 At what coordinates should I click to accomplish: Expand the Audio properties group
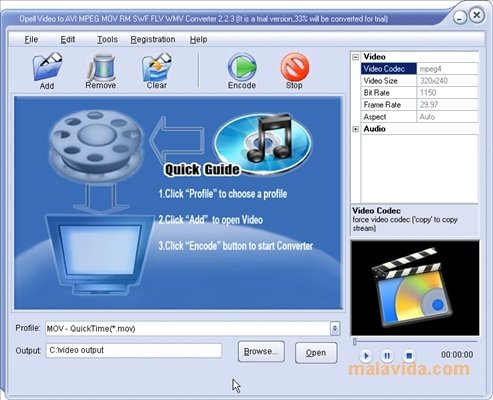(x=356, y=129)
